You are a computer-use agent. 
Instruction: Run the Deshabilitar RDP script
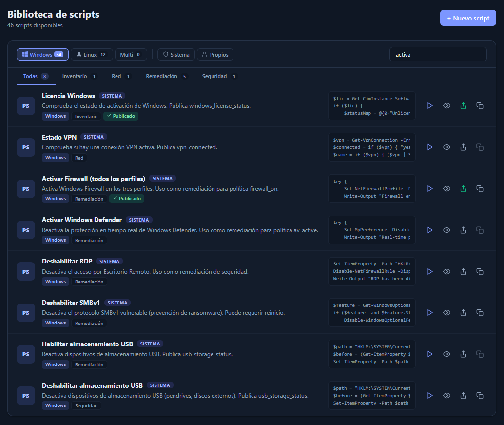click(x=430, y=271)
